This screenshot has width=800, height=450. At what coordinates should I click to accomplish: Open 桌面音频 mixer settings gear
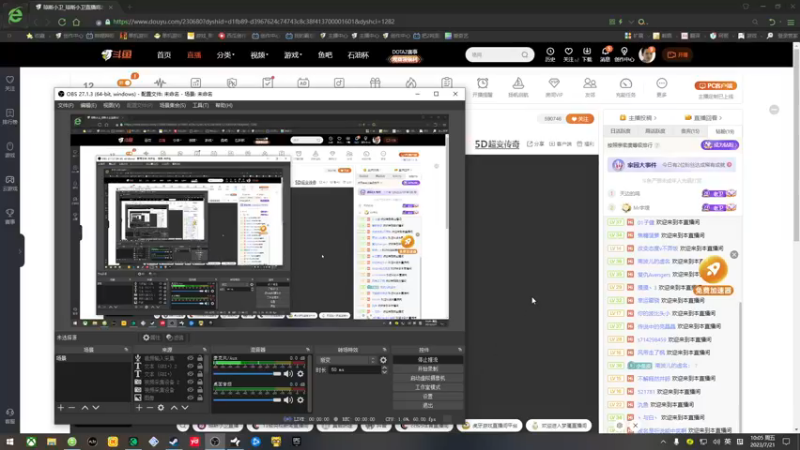click(x=301, y=400)
